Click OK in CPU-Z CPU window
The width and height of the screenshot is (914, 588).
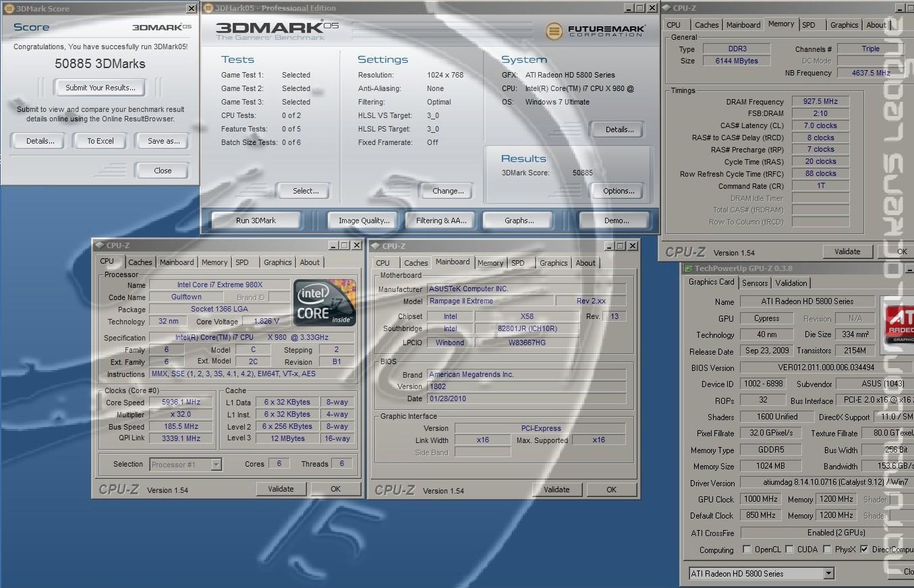pyautogui.click(x=335, y=490)
